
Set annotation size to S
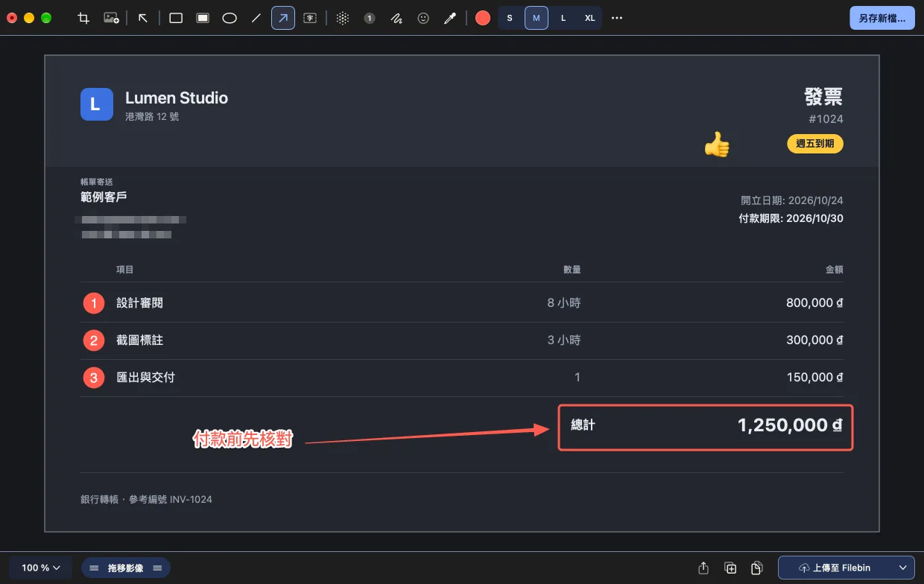(510, 18)
